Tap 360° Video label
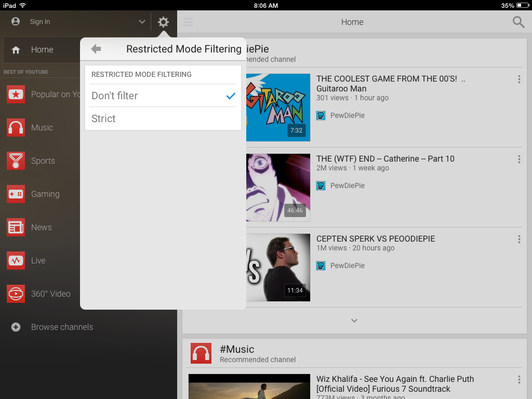Viewport: 532px width, 399px height. point(51,294)
